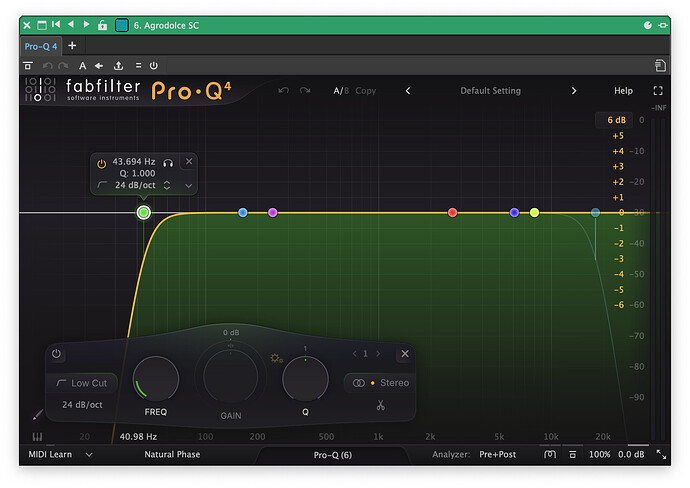Select the red EQ band node
690x488 pixels.
click(x=452, y=213)
